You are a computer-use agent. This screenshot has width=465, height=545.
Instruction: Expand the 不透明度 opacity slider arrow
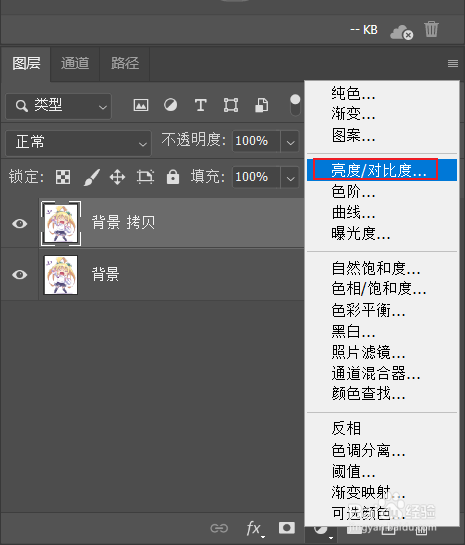(290, 141)
